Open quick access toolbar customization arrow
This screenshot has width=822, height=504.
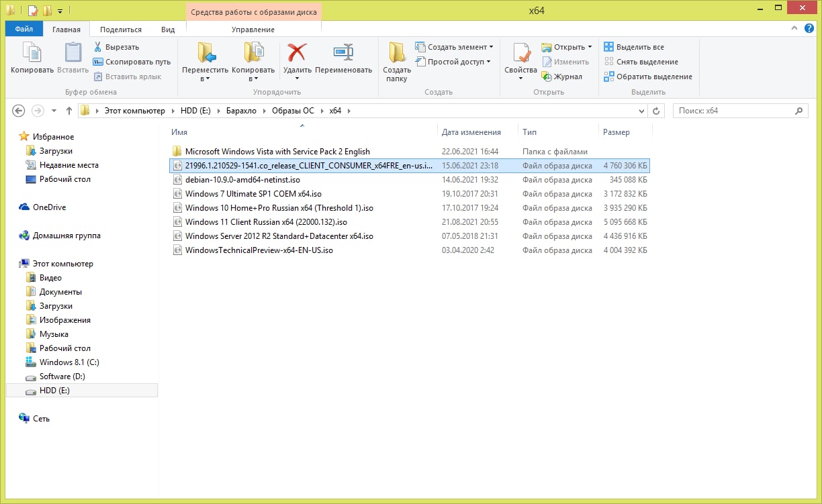[60, 11]
